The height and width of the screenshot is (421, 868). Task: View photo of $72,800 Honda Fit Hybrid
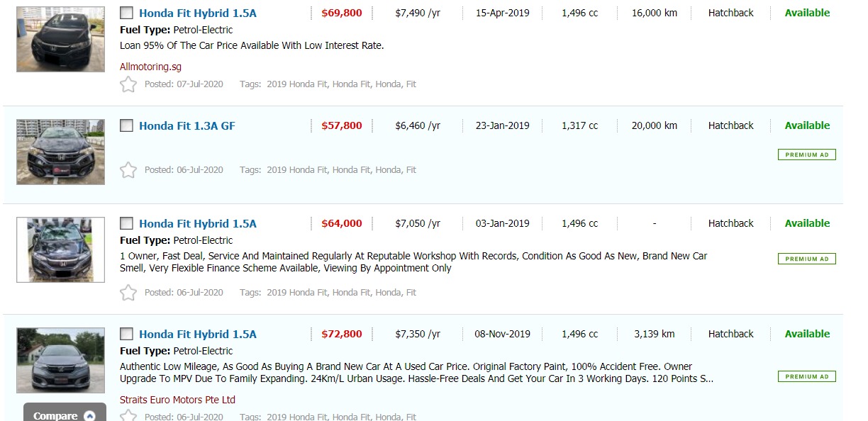click(60, 360)
